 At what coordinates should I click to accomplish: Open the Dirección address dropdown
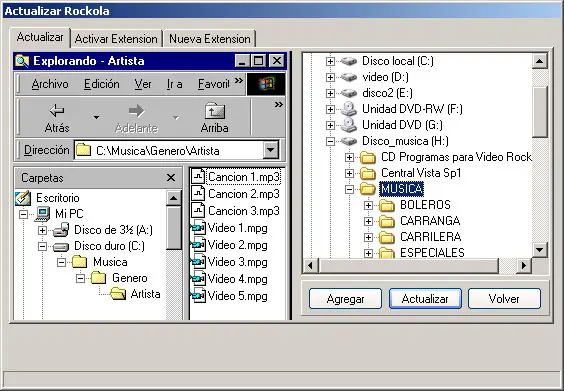271,150
